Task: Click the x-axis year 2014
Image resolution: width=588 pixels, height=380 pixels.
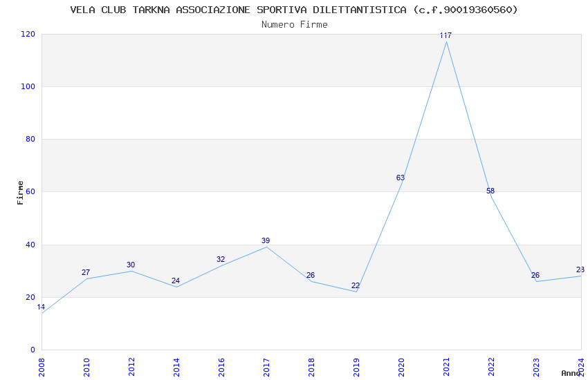Action: pyautogui.click(x=176, y=367)
